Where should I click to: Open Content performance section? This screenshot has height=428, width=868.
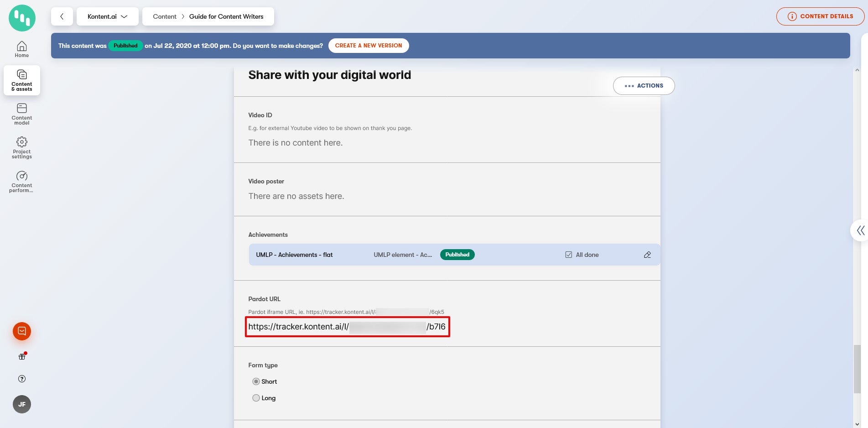22,181
